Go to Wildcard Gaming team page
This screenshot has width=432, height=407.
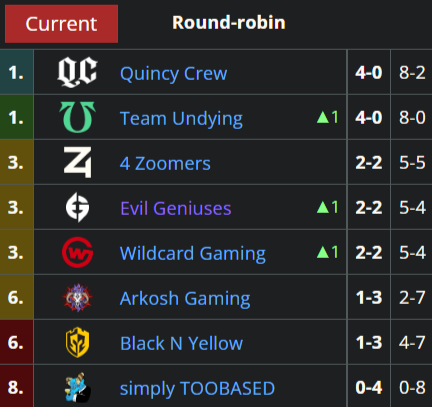click(x=193, y=254)
